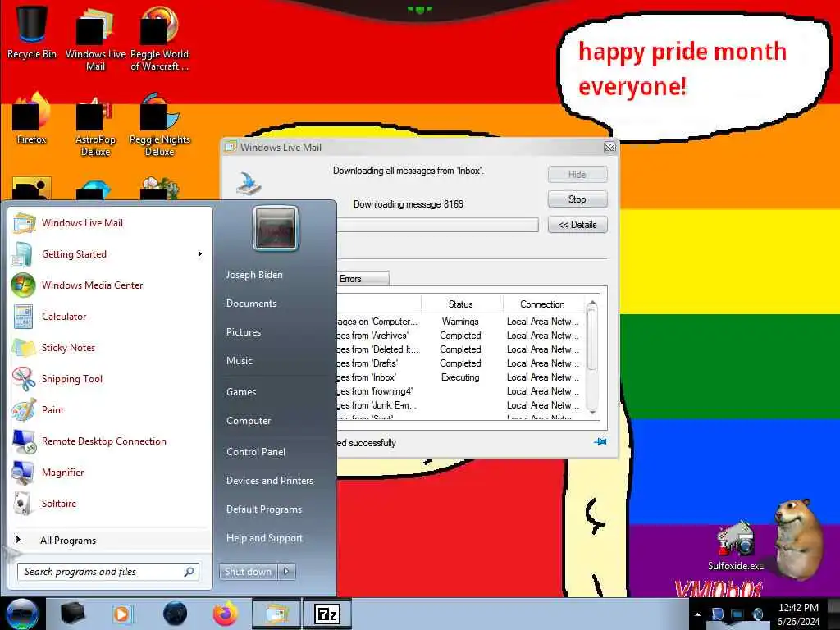
Task: Open the Magnifier tool
Action: point(110,472)
